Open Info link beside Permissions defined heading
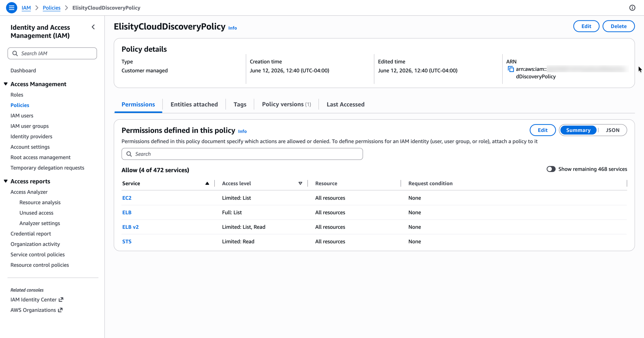 (x=242, y=131)
